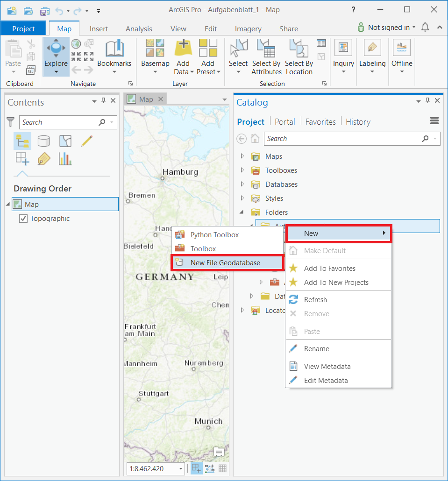Open the Portal catalog tab
This screenshot has width=448, height=481.
coord(284,122)
